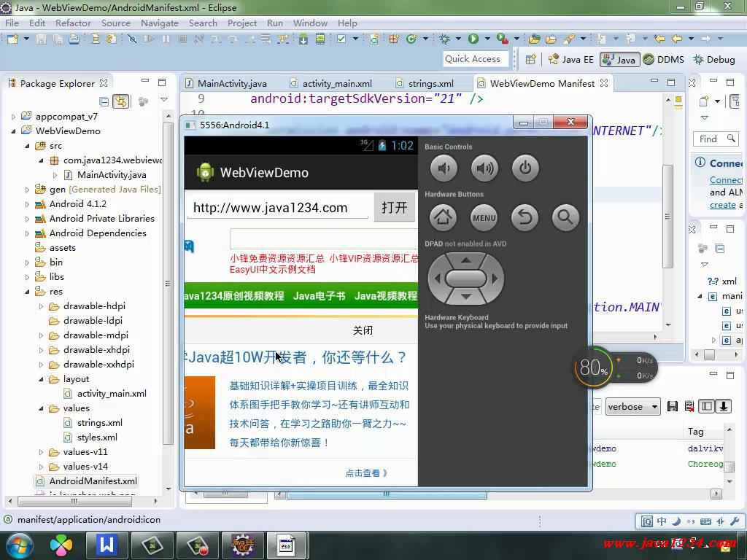The height and width of the screenshot is (560, 747).
Task: Open the Package Explorer view menu arrow
Action: (x=164, y=100)
